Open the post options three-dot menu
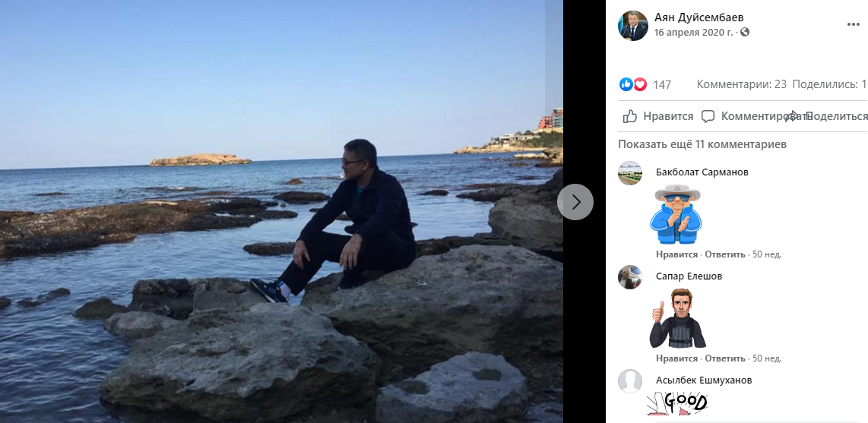Image resolution: width=868 pixels, height=423 pixels. pyautogui.click(x=854, y=25)
